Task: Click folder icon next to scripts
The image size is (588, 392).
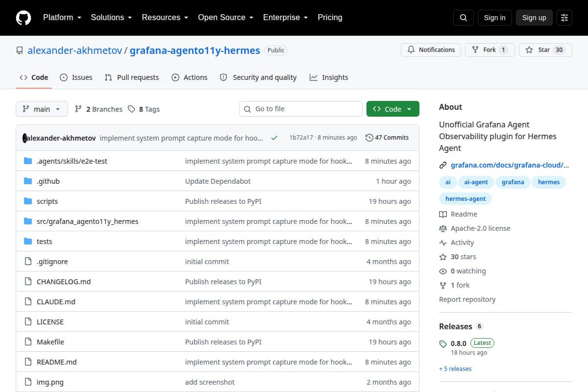Action: coord(28,201)
